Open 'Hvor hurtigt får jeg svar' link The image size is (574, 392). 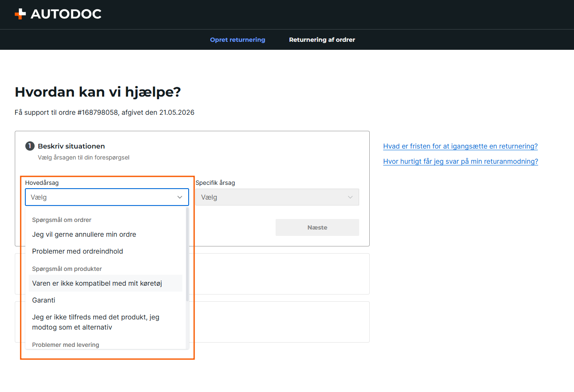460,161
